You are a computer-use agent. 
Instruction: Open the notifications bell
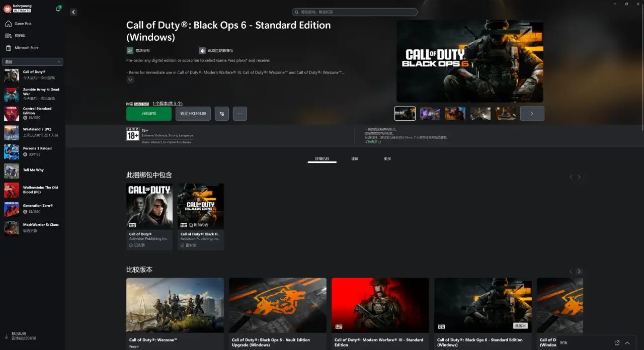[58, 9]
